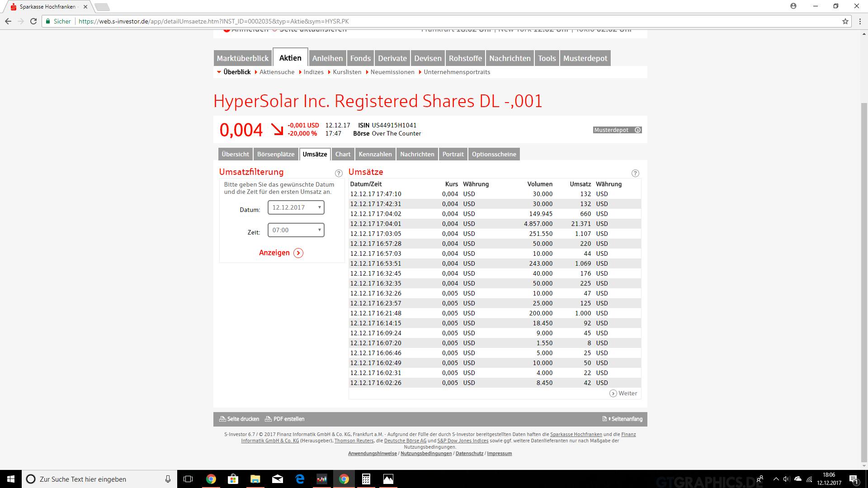Screen dimensions: 868x488
Task: Open the Calculator from the taskbar
Action: (366, 479)
